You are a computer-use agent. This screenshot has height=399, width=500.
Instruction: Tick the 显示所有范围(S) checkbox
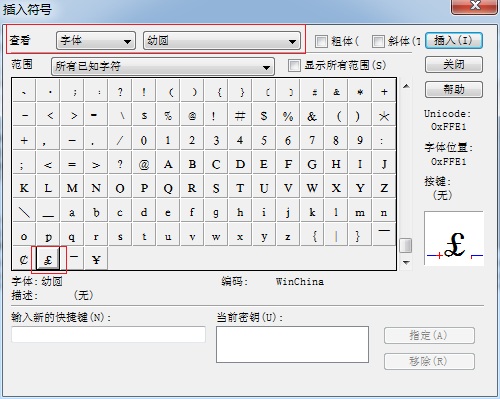[x=294, y=65]
